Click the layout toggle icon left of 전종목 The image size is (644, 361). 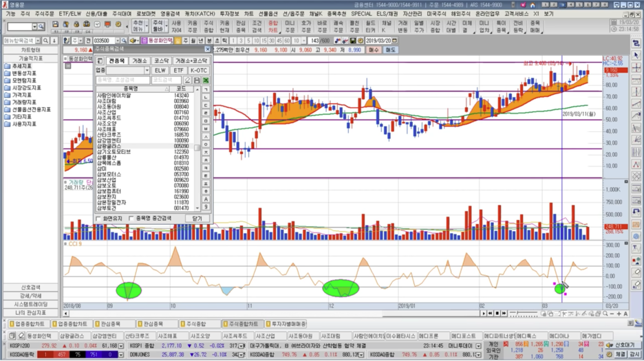point(100,61)
